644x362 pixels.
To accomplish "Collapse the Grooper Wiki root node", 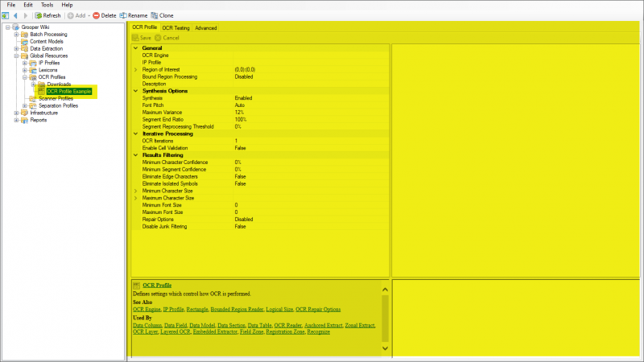I will pyautogui.click(x=8, y=27).
